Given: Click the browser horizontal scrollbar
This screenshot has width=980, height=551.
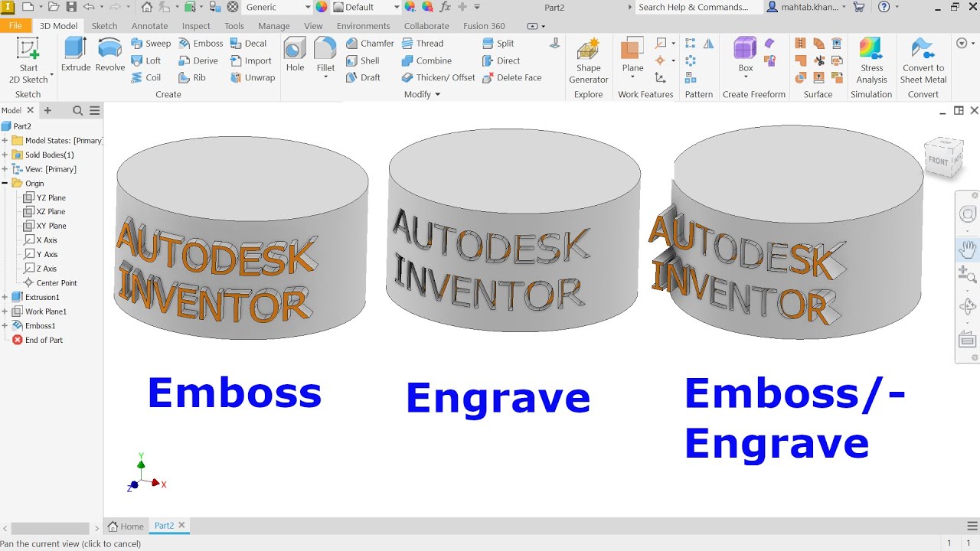Looking at the screenshot, I should pos(51,528).
